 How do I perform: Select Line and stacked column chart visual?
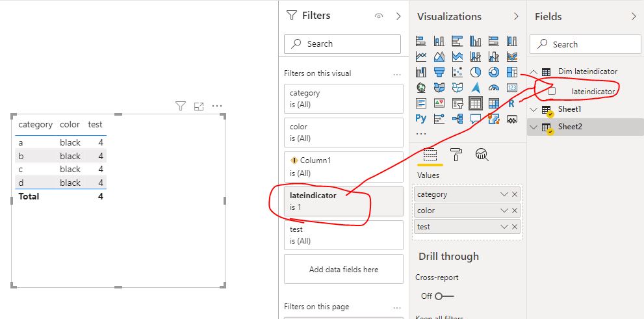point(476,57)
